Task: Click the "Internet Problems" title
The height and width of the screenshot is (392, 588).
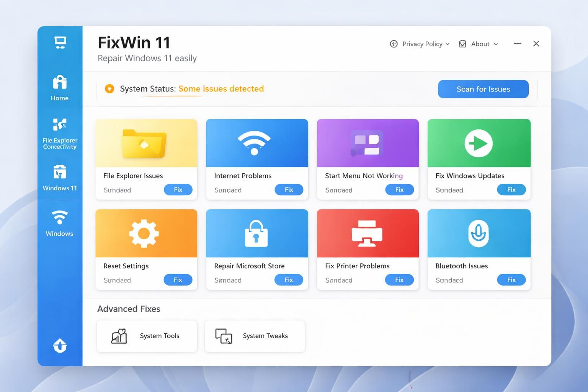Action: coord(243,176)
